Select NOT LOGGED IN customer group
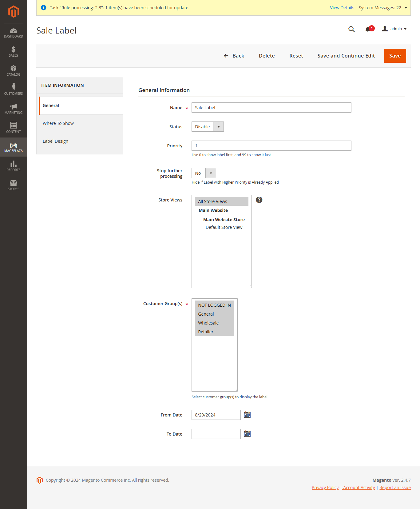Screen dimensions: 420x510 (214, 305)
